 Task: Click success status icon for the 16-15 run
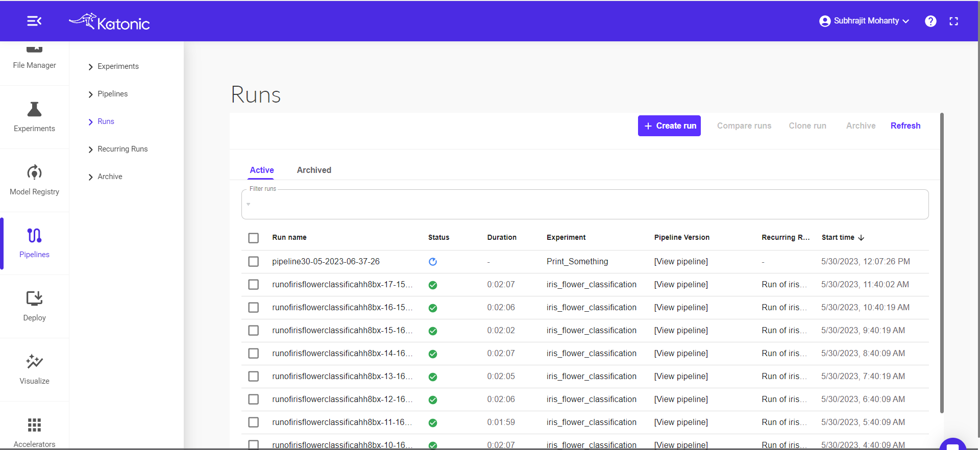pos(433,308)
